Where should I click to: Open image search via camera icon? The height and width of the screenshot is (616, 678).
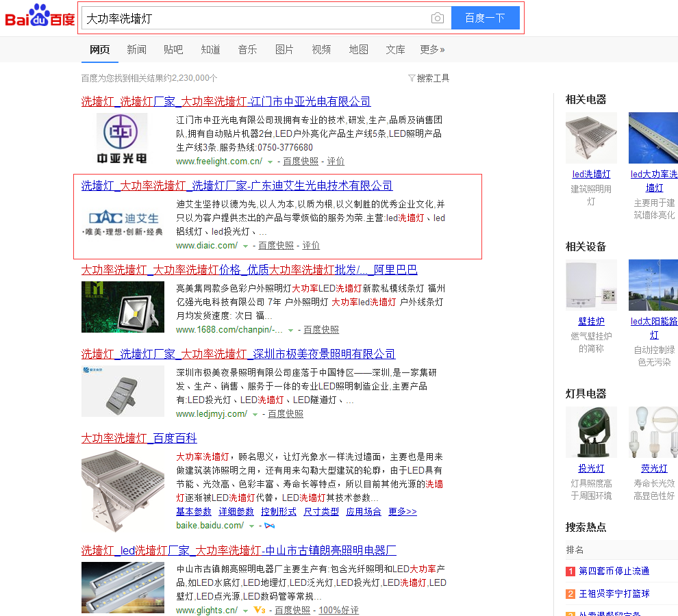(x=437, y=18)
